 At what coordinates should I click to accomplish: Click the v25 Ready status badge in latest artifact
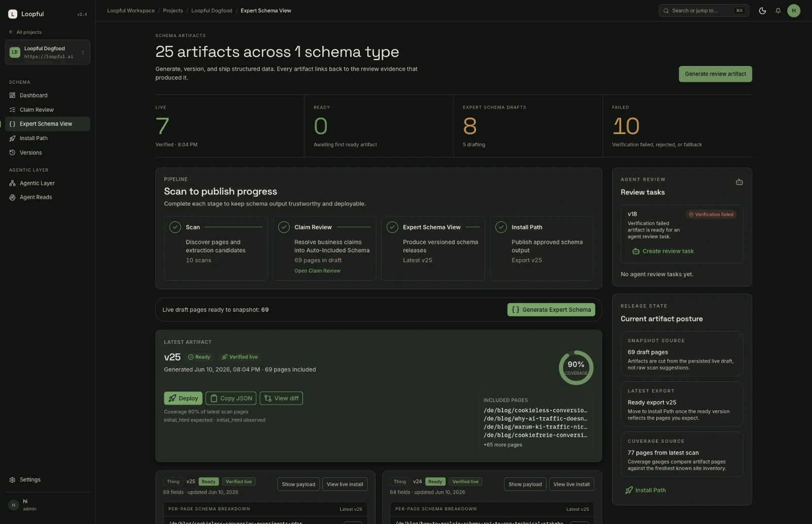pyautogui.click(x=199, y=357)
